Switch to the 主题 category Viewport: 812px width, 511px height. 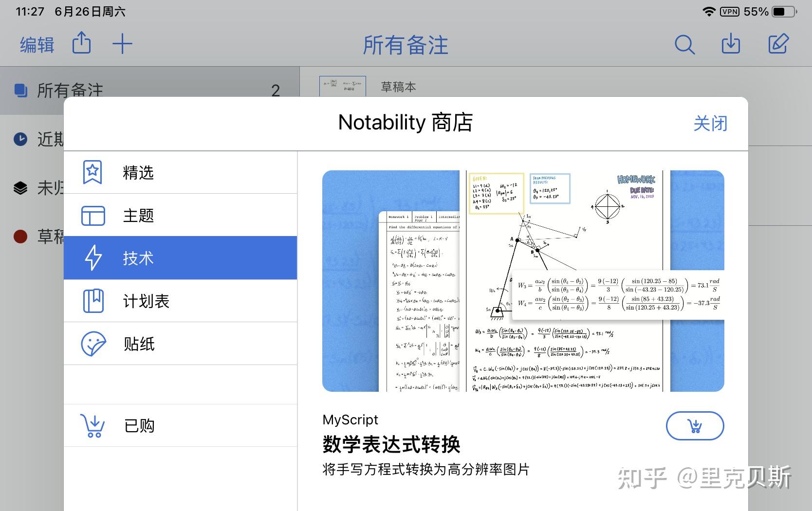[x=139, y=216]
